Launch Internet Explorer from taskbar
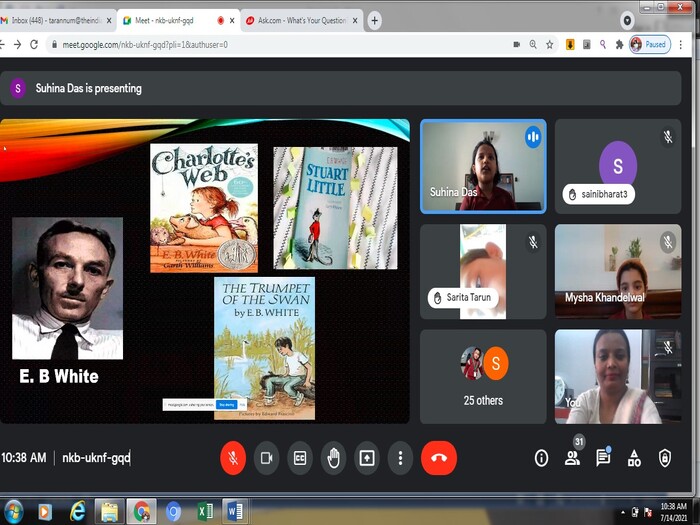700x525 pixels. [77, 511]
